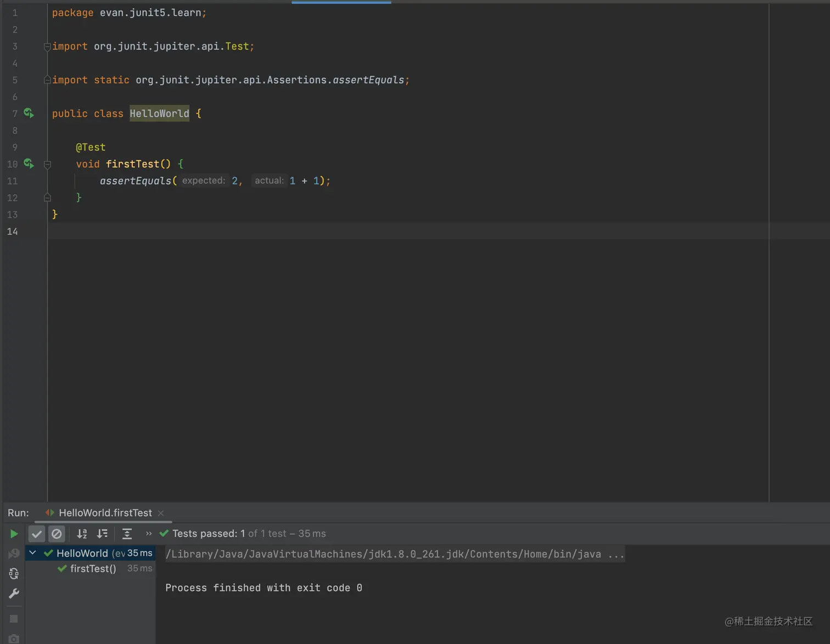The width and height of the screenshot is (830, 644).
Task: Click the assertEquals call on line 11
Action: tap(136, 181)
